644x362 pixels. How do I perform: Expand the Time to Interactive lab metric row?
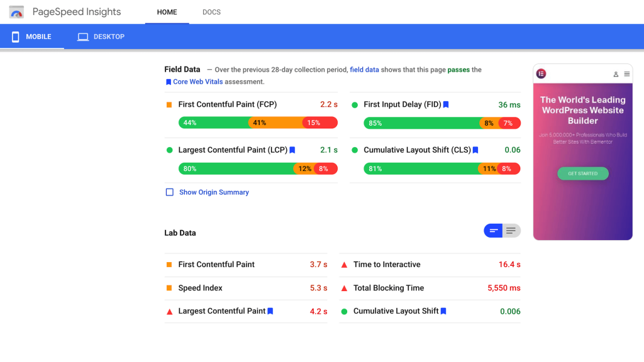[x=430, y=265]
